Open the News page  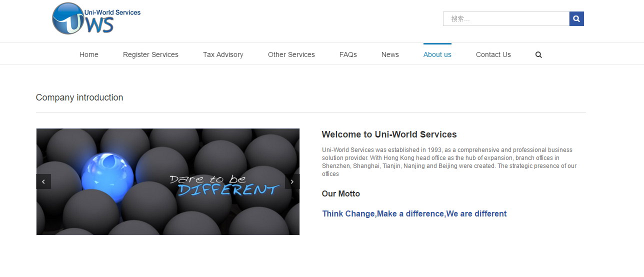pos(390,54)
